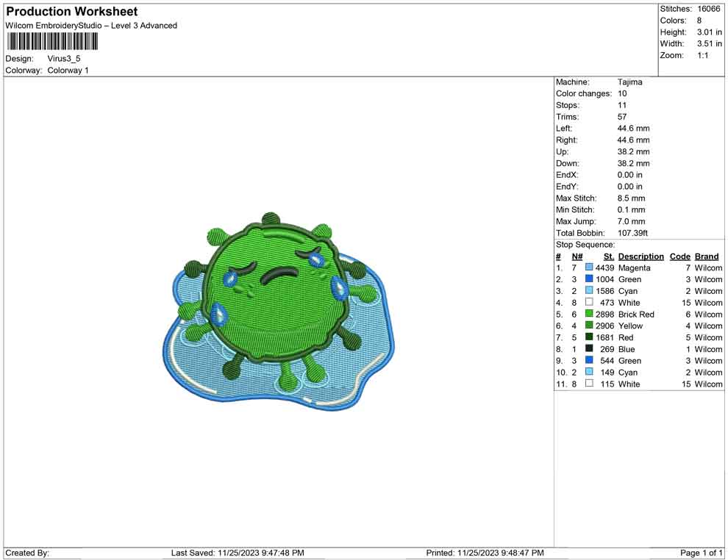728x560 pixels.
Task: Click the Brand column header
Action: 707,256
